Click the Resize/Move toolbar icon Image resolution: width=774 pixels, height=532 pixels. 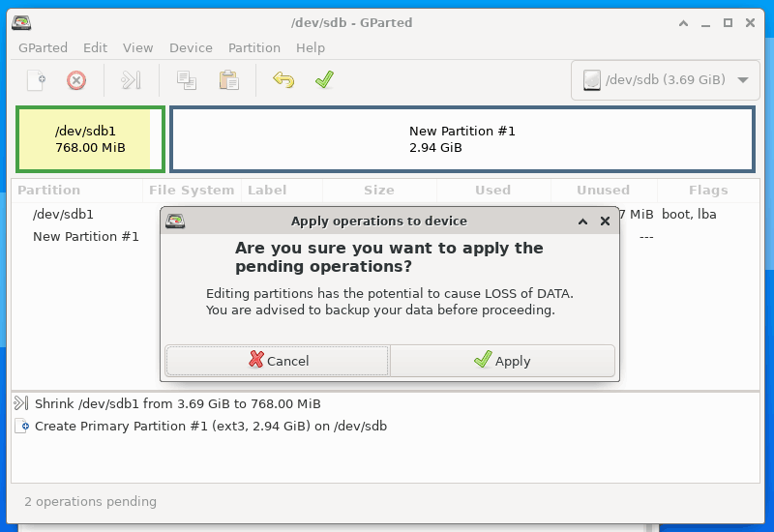click(131, 80)
